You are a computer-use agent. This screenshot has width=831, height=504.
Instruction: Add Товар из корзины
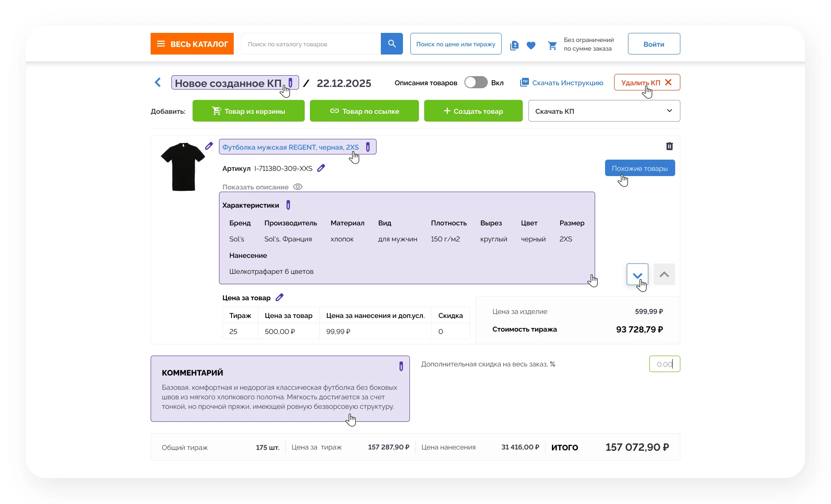pyautogui.click(x=248, y=111)
